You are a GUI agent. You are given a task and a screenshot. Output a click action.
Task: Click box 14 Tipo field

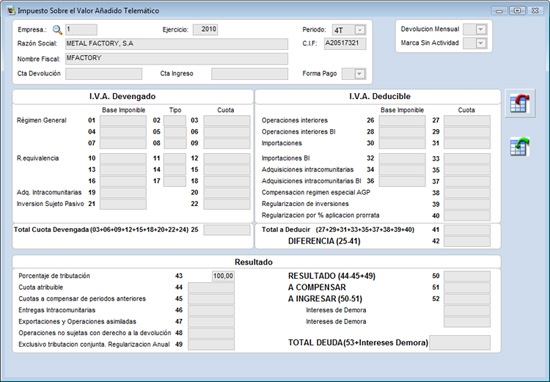coord(175,170)
